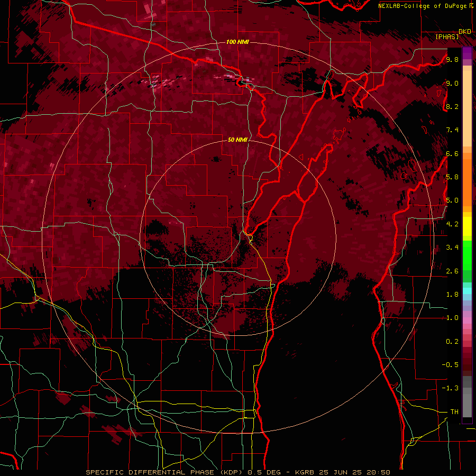The image size is (476, 476).
Task: Click the 100 NMI range ring label
Action: 237,42
